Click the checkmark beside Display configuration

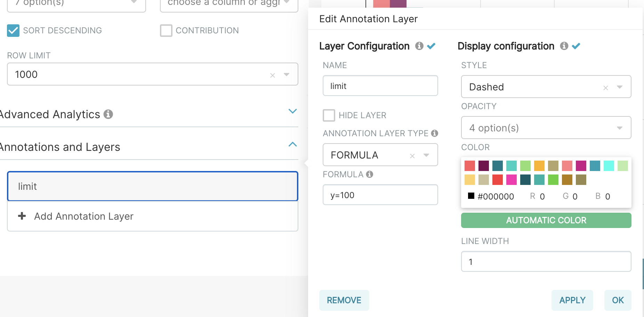(x=577, y=45)
